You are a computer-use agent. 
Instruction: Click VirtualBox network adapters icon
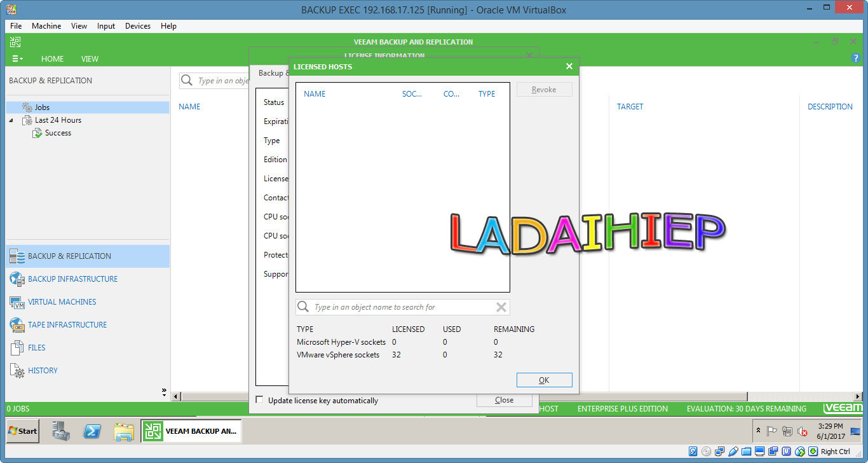720,452
